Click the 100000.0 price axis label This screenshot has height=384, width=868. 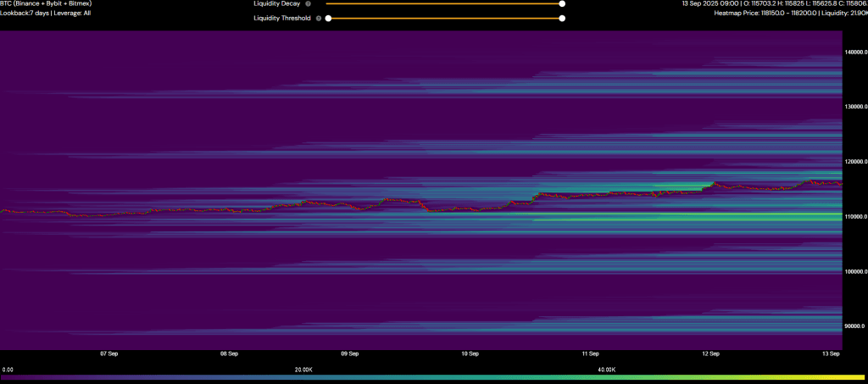pos(855,271)
